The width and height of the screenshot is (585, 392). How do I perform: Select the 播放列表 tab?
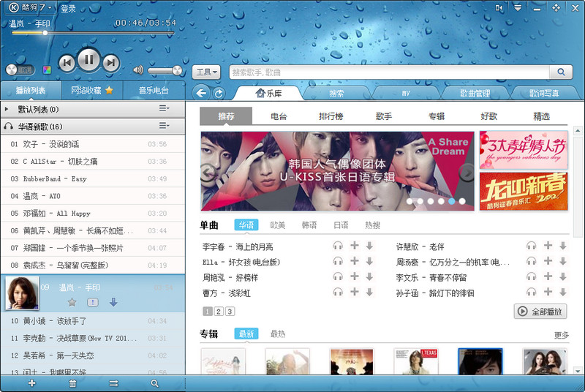(31, 90)
